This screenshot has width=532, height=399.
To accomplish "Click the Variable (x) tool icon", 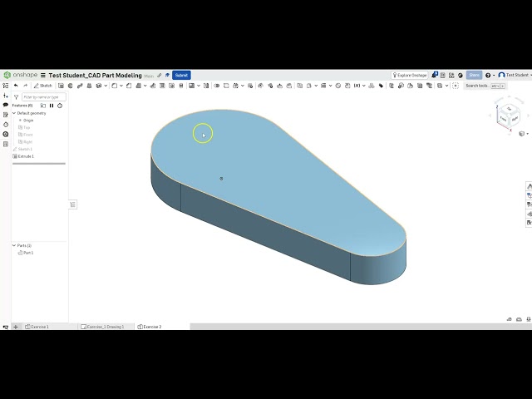I will [x=357, y=86].
